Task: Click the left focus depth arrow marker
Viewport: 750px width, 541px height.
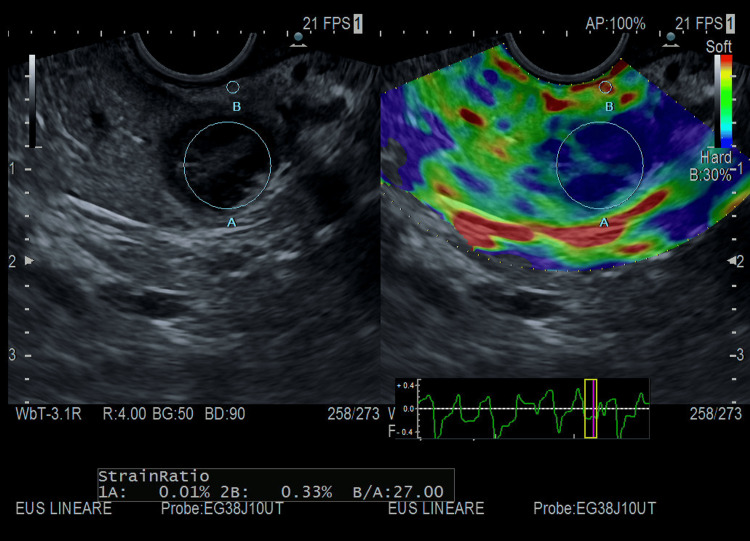Action: point(29,261)
